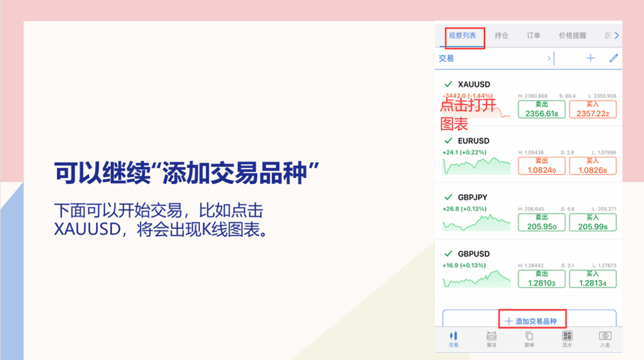This screenshot has width=644, height=360.
Task: Tap the plus icon beside 交易 list
Action: (x=590, y=58)
